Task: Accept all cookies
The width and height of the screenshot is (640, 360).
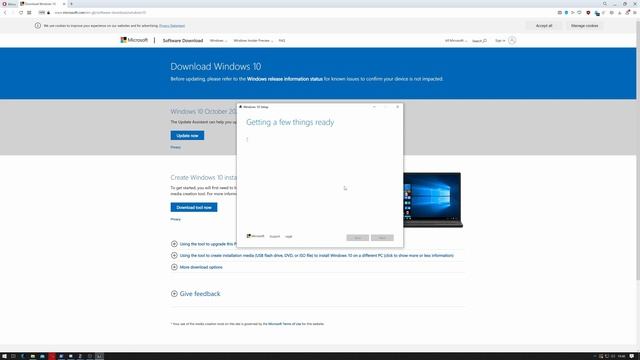Action: tap(544, 26)
